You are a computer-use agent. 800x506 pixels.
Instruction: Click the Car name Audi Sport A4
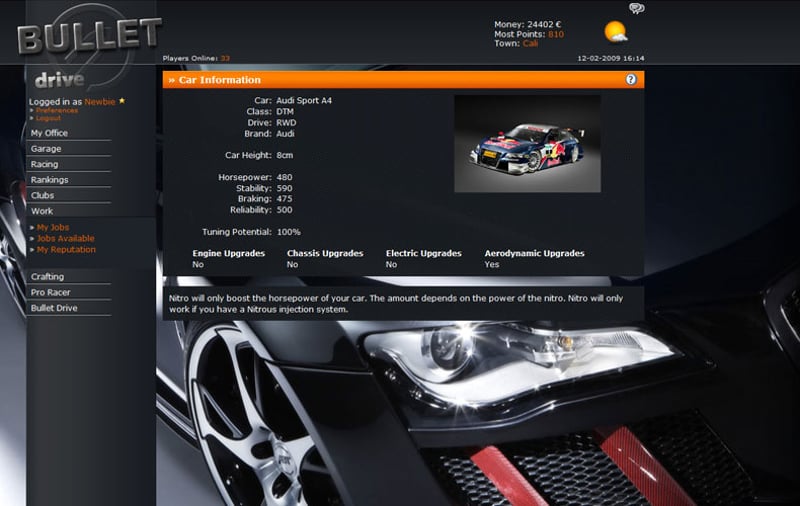pos(304,100)
